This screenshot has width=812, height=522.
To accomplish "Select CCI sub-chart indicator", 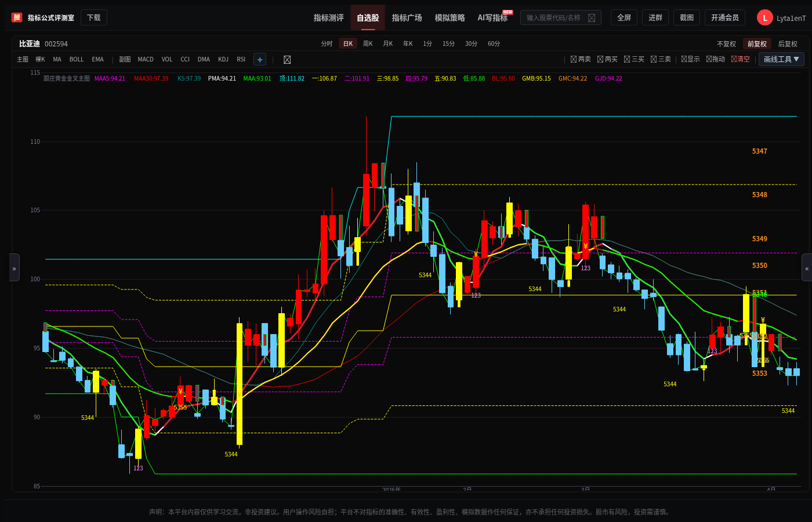I will [185, 59].
